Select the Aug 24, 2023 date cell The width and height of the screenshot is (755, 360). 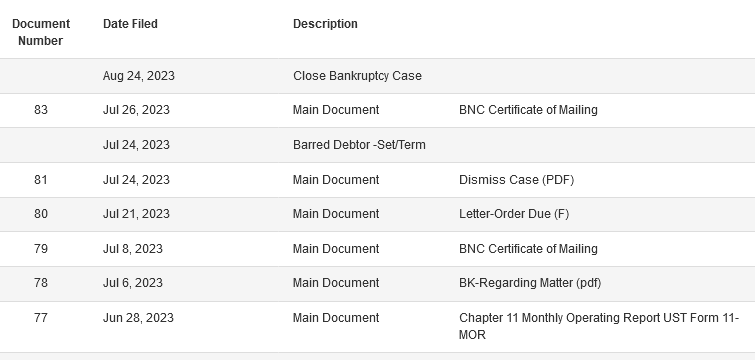coord(139,76)
